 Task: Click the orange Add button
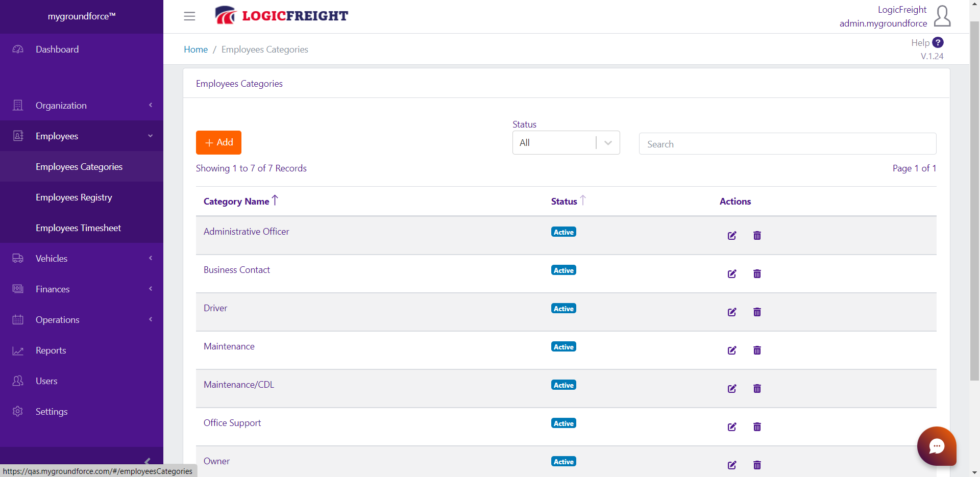218,142
